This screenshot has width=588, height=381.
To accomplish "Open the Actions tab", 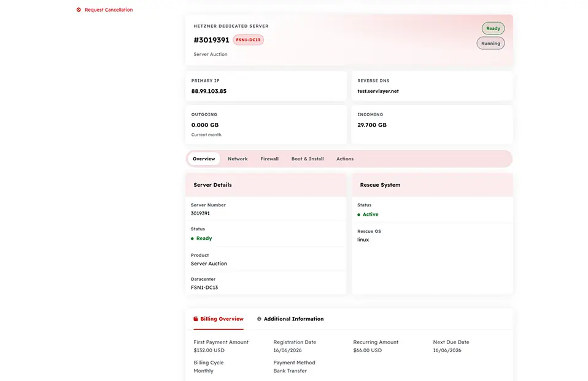I will 345,159.
